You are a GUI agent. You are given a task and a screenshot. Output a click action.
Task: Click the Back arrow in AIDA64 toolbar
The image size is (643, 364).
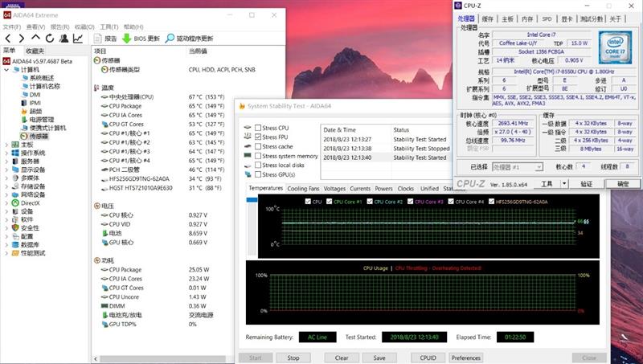coord(8,39)
